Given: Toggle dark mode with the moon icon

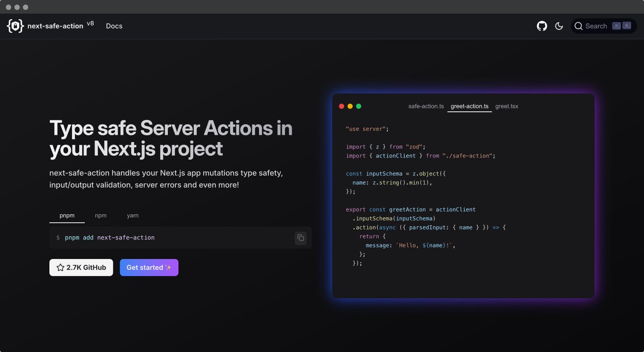Looking at the screenshot, I should pos(559,25).
